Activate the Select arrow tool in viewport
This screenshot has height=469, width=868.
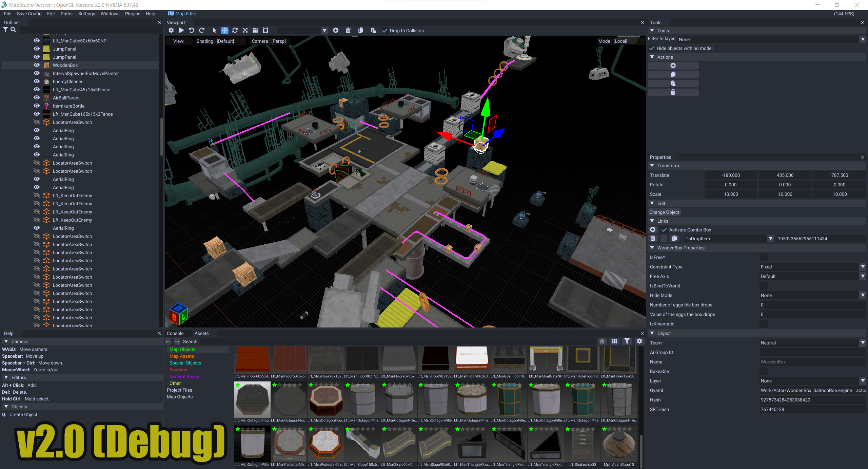[x=215, y=30]
